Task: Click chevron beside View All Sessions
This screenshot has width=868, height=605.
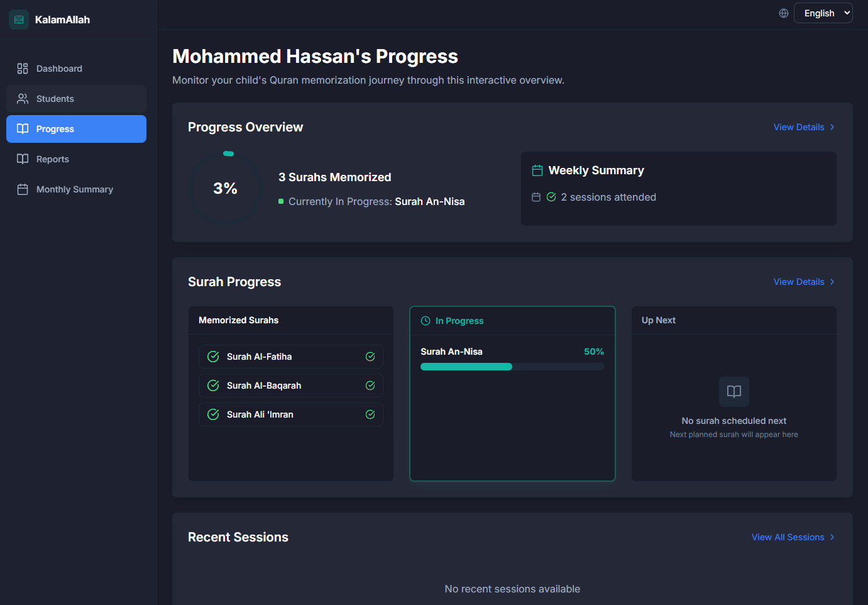Action: click(832, 537)
